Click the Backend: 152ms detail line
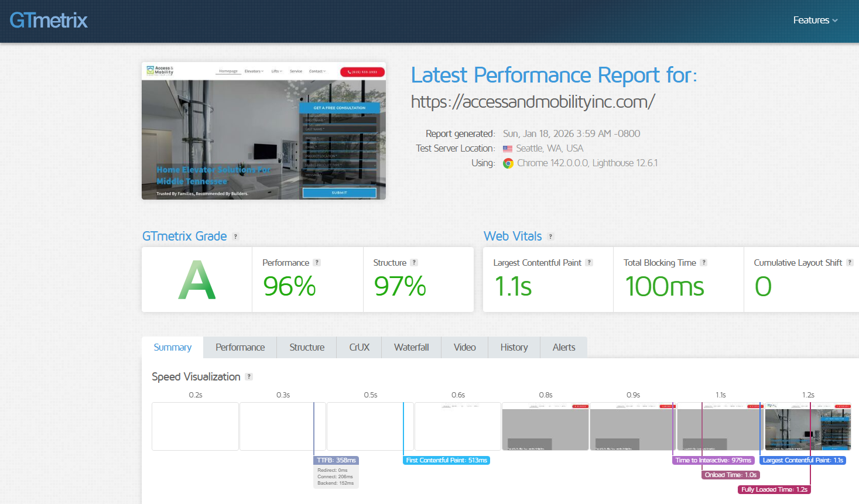 336,483
